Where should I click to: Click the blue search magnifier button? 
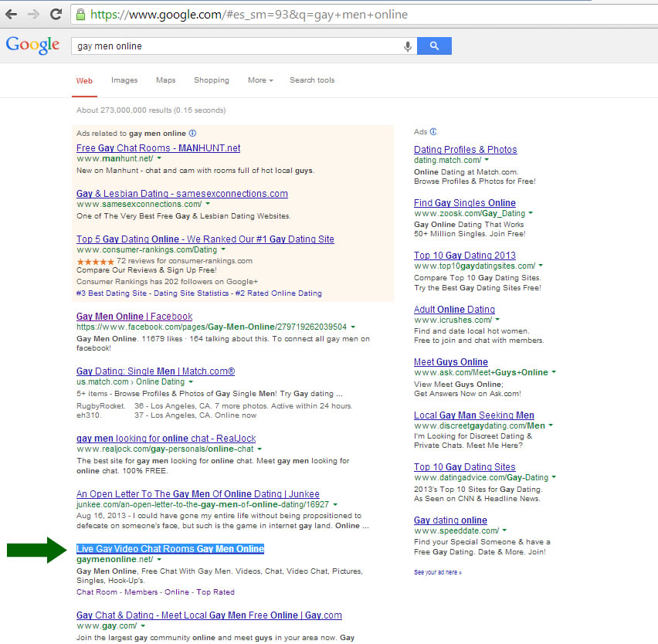tap(434, 46)
